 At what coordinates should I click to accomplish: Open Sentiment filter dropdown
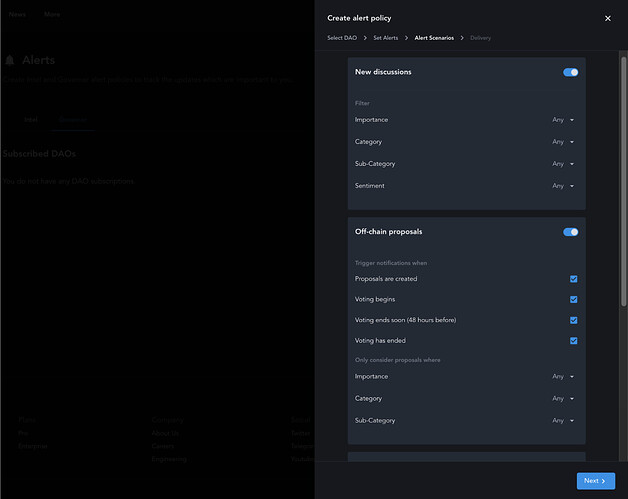pos(564,186)
